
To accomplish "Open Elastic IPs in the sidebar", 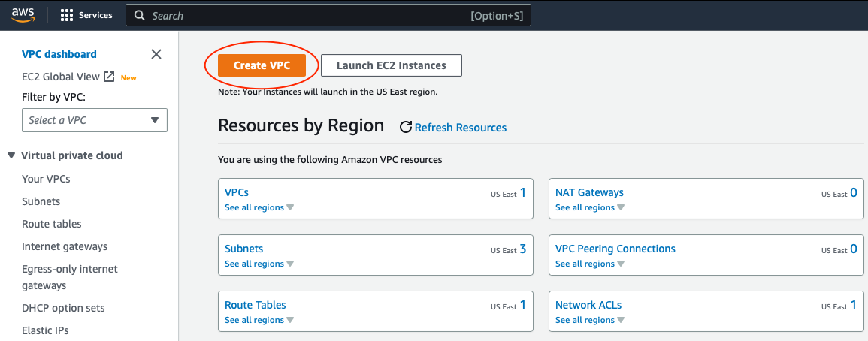I will (45, 331).
